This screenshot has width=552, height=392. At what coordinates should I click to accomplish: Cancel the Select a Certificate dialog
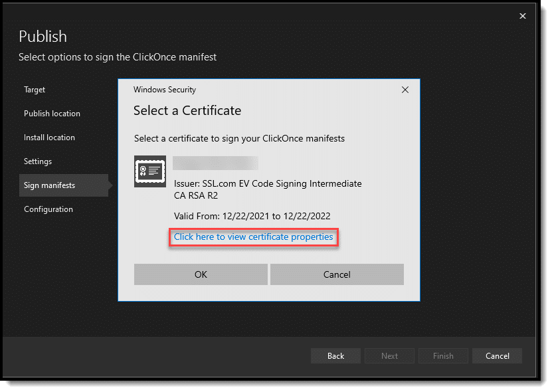[337, 274]
